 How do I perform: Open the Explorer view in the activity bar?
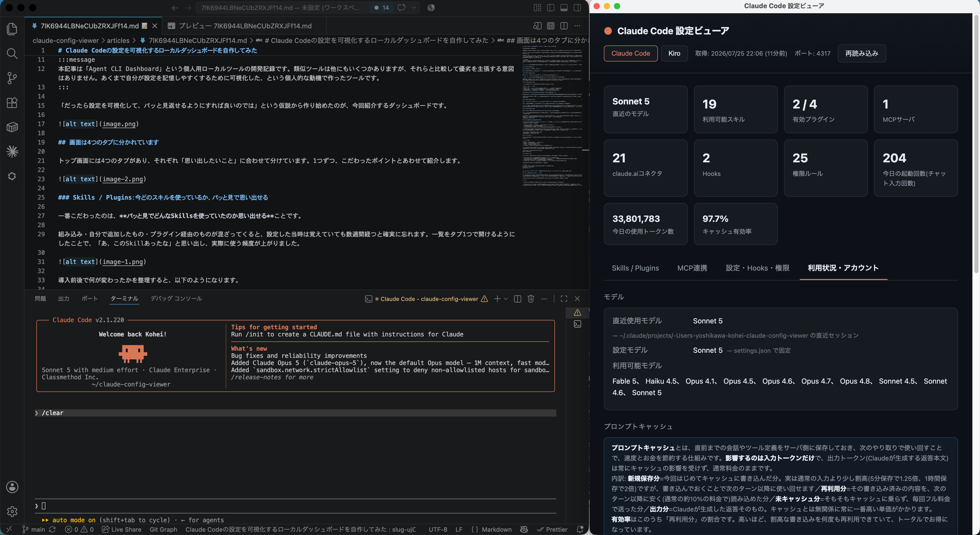[12, 29]
